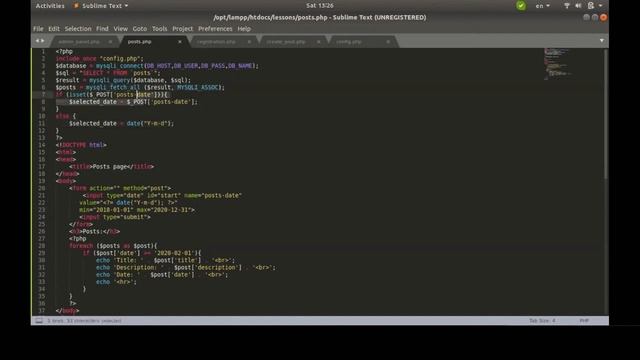Click line number 1 in gutter

pos(43,51)
